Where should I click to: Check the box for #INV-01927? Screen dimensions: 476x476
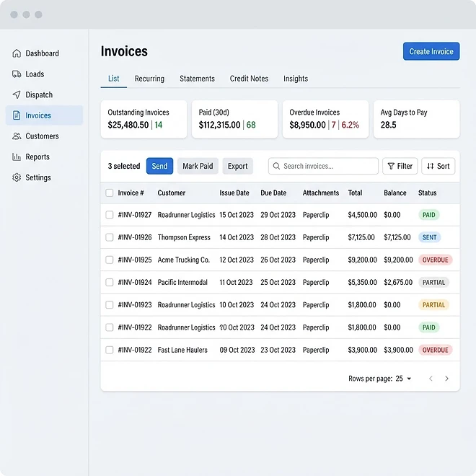point(110,215)
